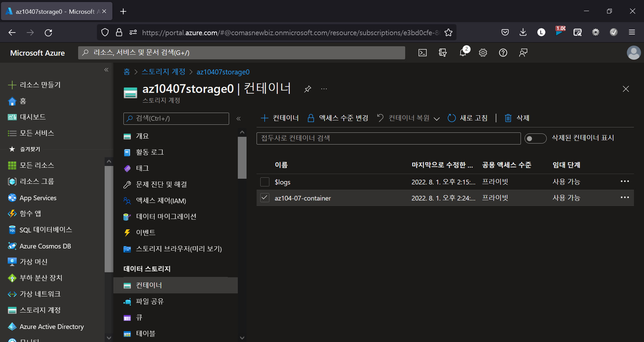Viewport: 644px width, 342px height.
Task: Go back to the previous page
Action: 12,32
